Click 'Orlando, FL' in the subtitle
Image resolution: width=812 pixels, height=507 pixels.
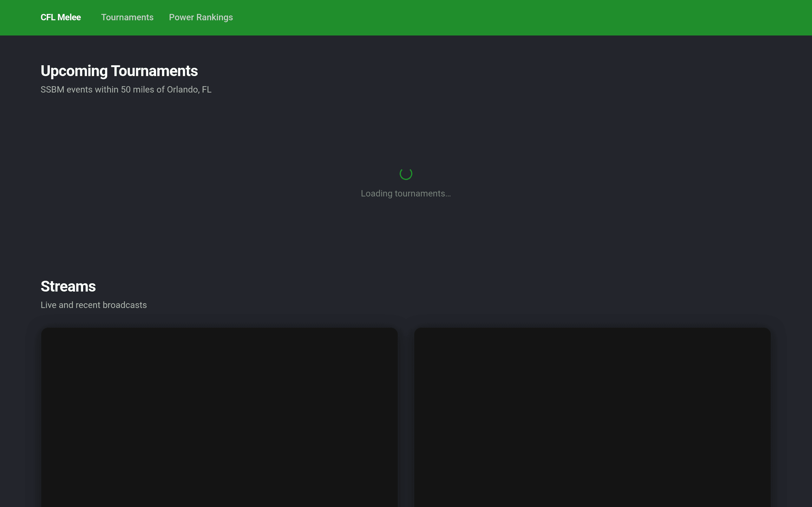pyautogui.click(x=189, y=90)
